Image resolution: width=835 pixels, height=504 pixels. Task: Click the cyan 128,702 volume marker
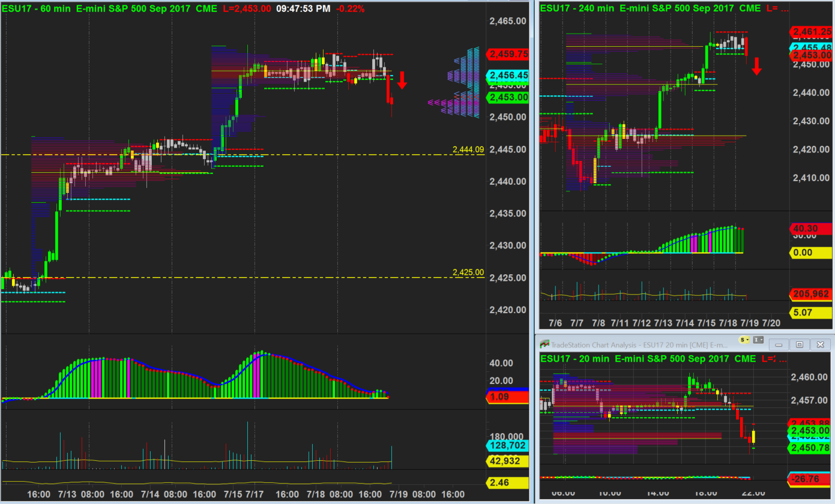point(507,446)
